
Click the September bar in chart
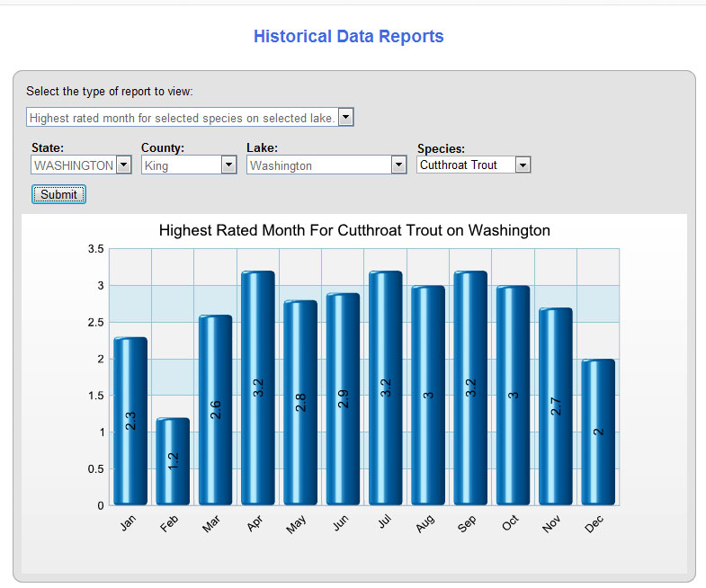point(470,388)
